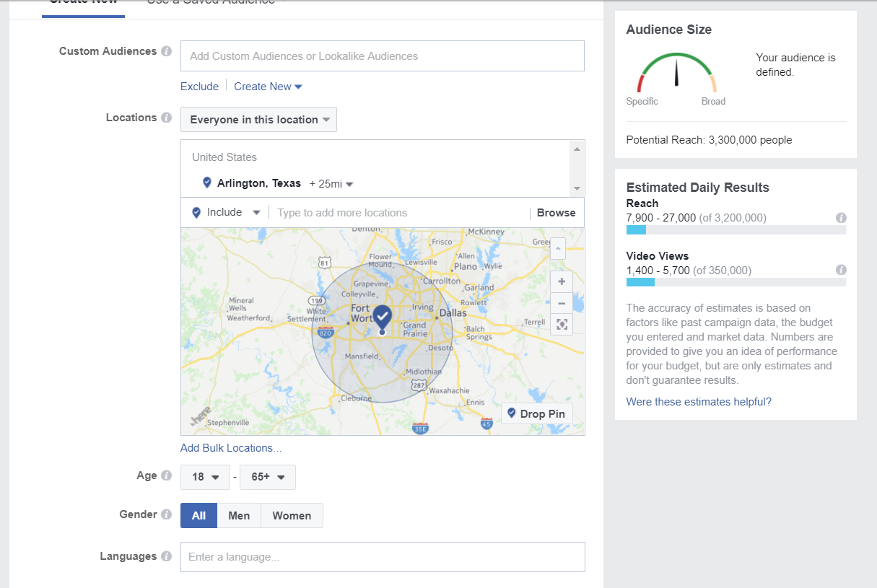Viewport: 877px width, 588px height.
Task: Zoom out on the map
Action: (x=562, y=303)
